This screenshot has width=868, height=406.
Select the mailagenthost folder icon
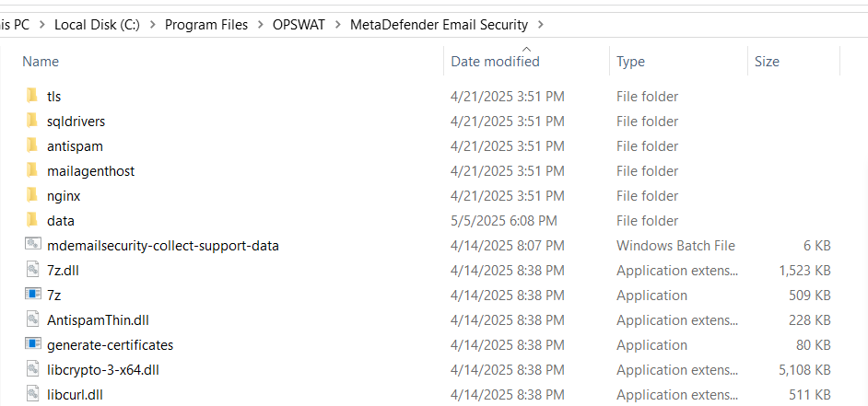(32, 171)
